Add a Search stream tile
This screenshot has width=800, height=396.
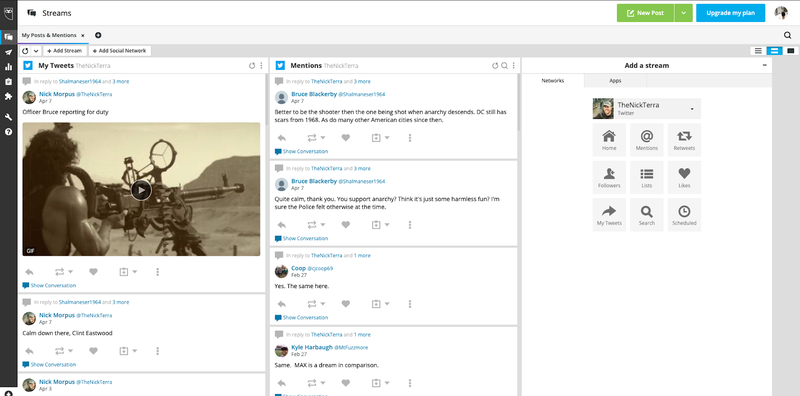[646, 215]
